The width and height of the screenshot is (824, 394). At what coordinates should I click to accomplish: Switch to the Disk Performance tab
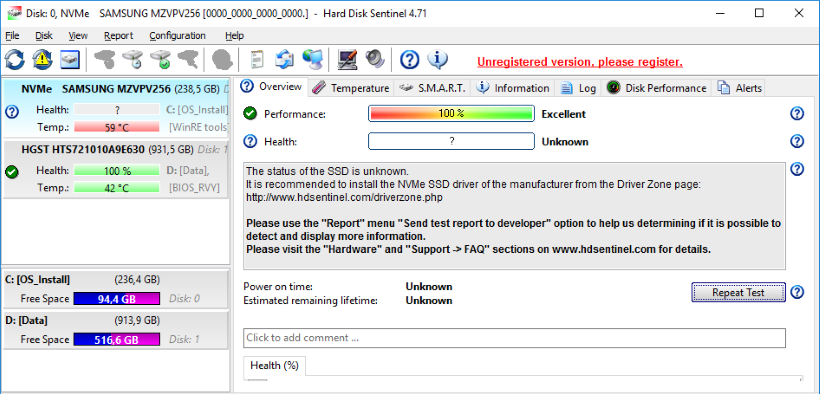coord(656,88)
